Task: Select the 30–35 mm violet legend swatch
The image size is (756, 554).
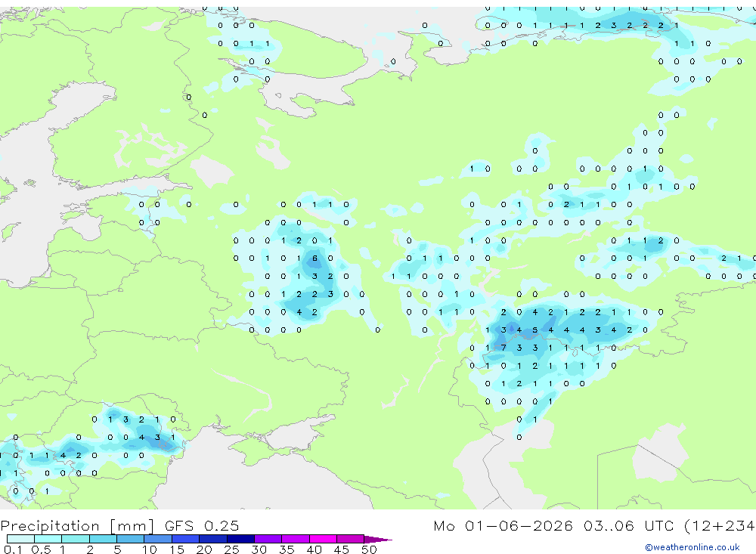Action: point(268,539)
